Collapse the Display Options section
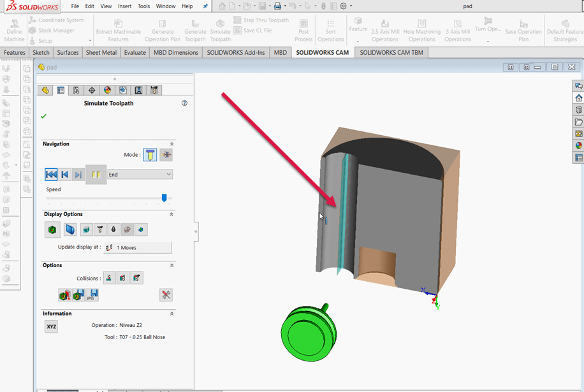 coord(172,214)
